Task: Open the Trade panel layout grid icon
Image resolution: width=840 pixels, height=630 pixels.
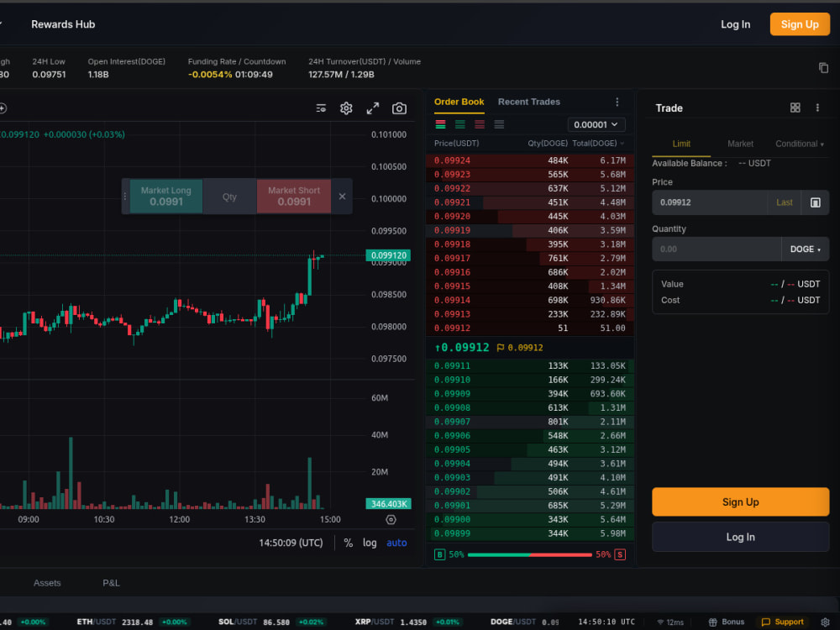Action: 795,108
